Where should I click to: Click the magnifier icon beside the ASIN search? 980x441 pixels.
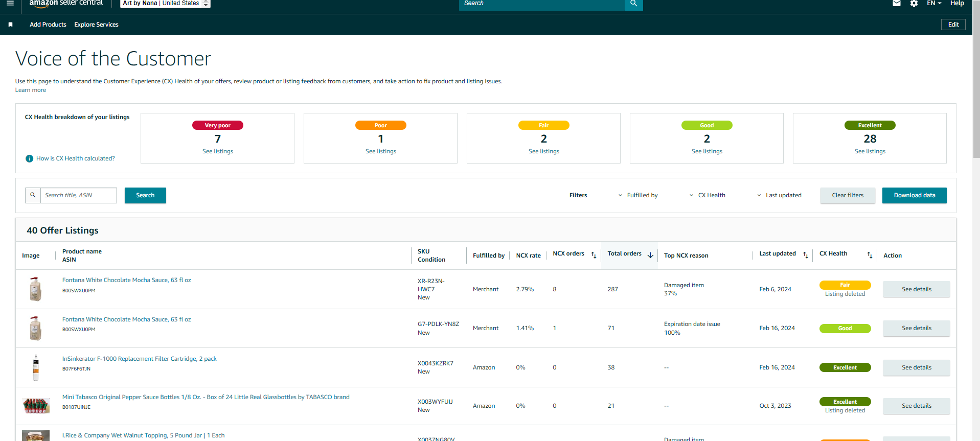pyautogui.click(x=33, y=195)
